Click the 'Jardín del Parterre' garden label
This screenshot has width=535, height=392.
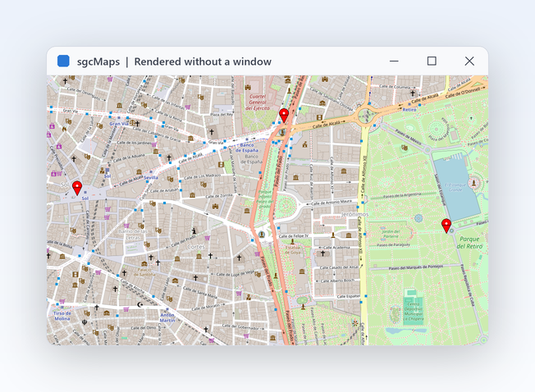pos(391,234)
